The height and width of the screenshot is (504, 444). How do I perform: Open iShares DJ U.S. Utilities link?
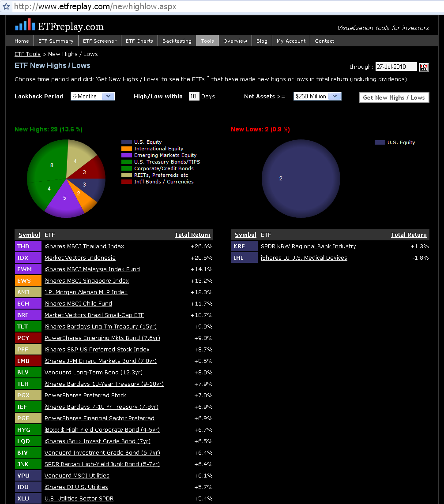pyautogui.click(x=76, y=487)
